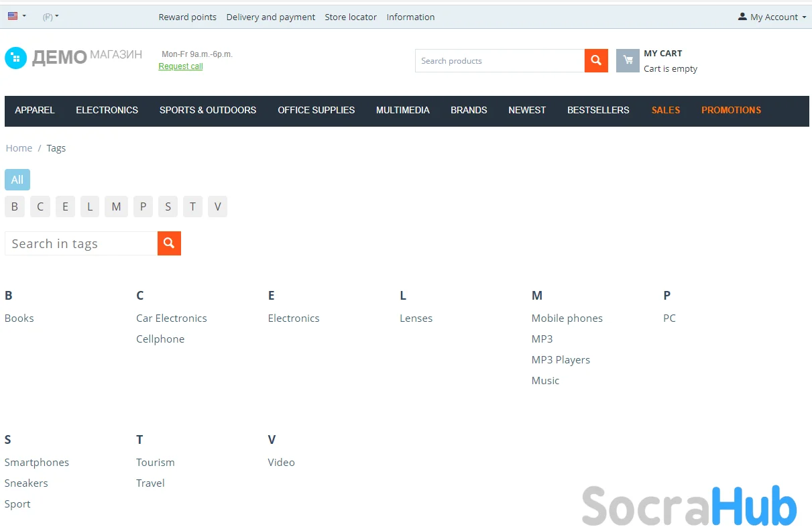Image resolution: width=812 pixels, height=529 pixels.
Task: Click the Request call link
Action: pyautogui.click(x=180, y=66)
